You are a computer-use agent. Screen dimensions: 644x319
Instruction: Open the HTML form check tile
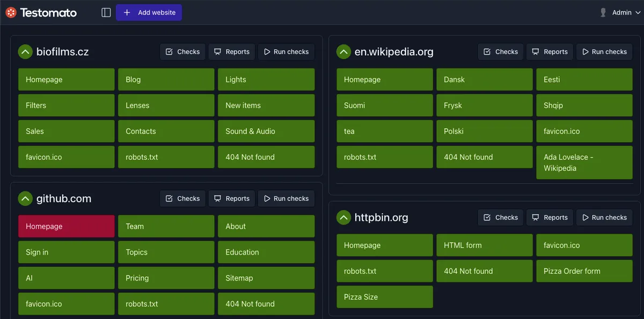pyautogui.click(x=485, y=245)
